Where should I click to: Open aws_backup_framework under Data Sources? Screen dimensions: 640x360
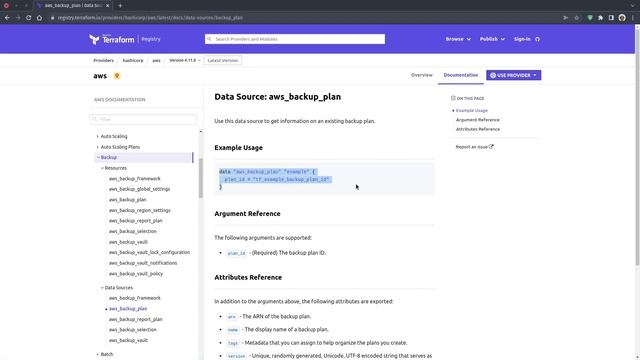pyautogui.click(x=135, y=298)
